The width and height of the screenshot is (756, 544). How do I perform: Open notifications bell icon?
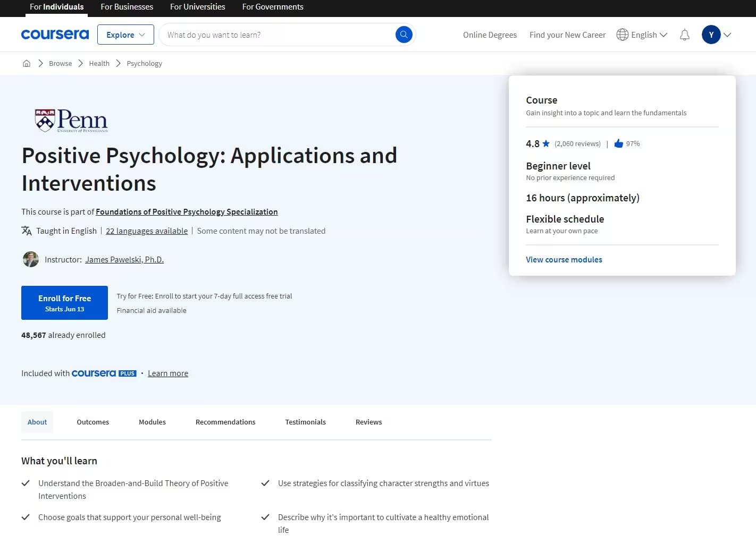685,35
